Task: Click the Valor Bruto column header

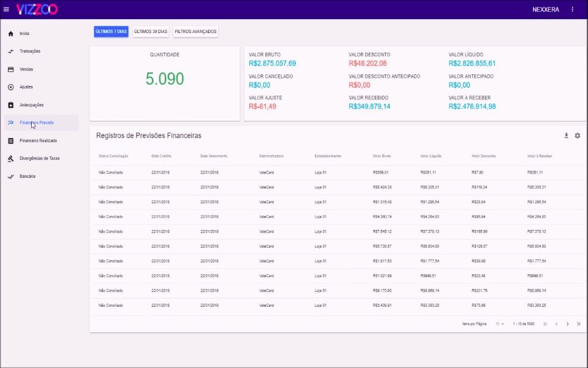Action: tap(382, 156)
